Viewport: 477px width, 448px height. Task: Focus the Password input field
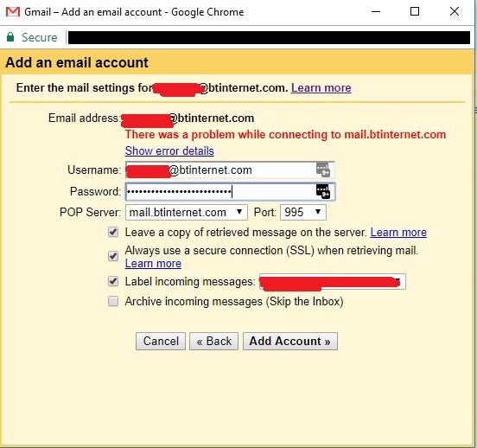coord(230,191)
